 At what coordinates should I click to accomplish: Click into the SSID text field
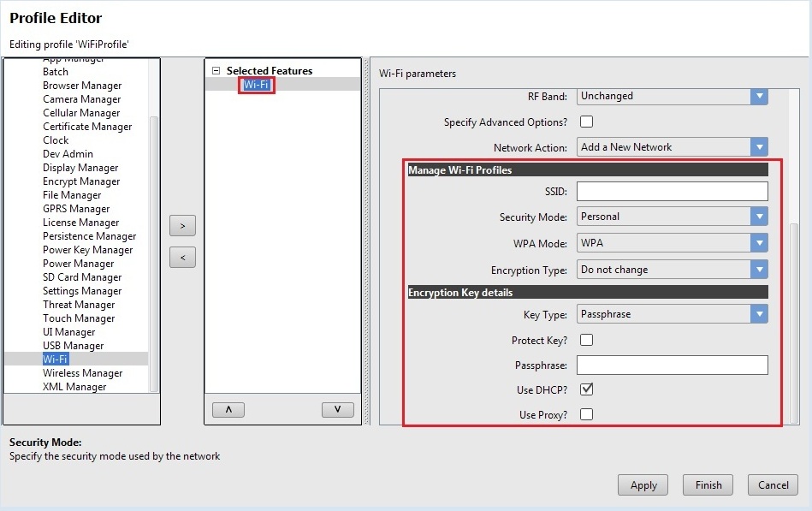point(672,191)
